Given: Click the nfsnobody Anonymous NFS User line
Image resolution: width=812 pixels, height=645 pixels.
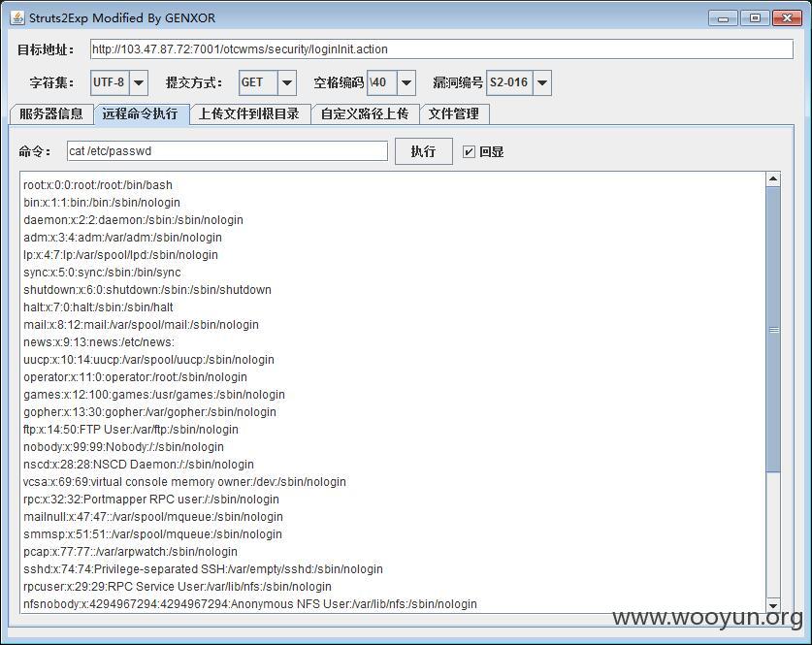Looking at the screenshot, I should (250, 604).
